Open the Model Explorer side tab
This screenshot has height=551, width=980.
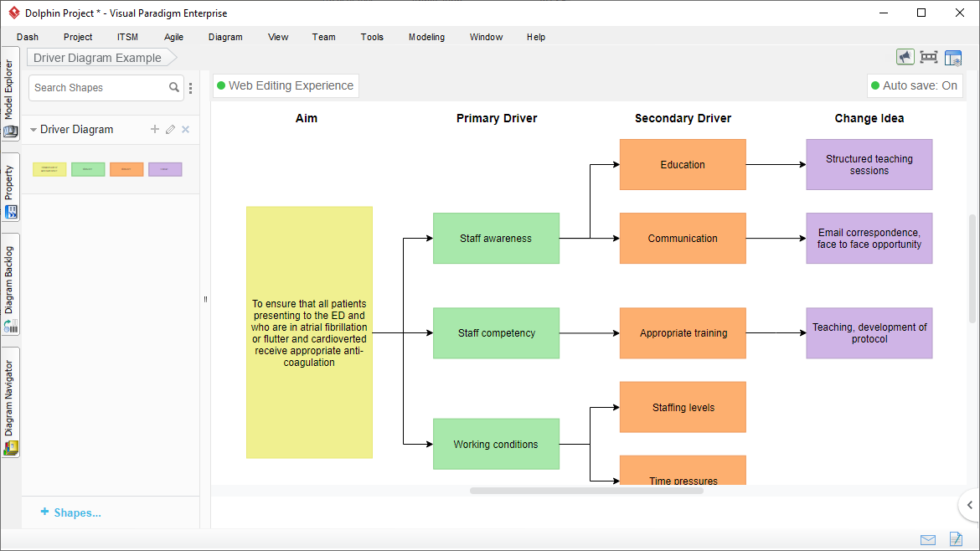click(10, 95)
